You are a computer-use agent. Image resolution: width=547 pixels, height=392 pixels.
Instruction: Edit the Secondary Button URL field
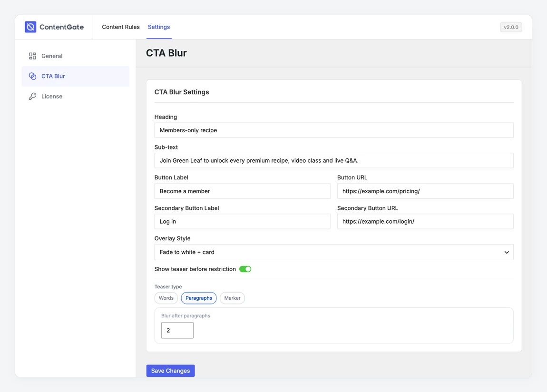[425, 222]
